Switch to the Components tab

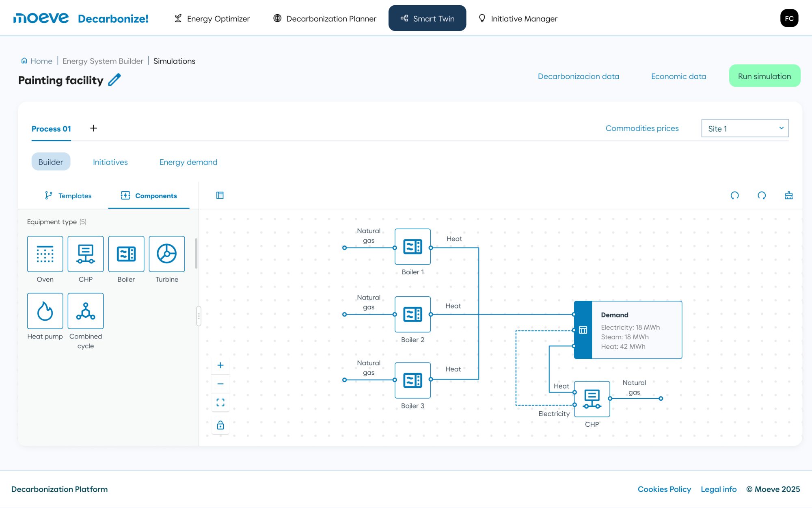[x=149, y=195]
